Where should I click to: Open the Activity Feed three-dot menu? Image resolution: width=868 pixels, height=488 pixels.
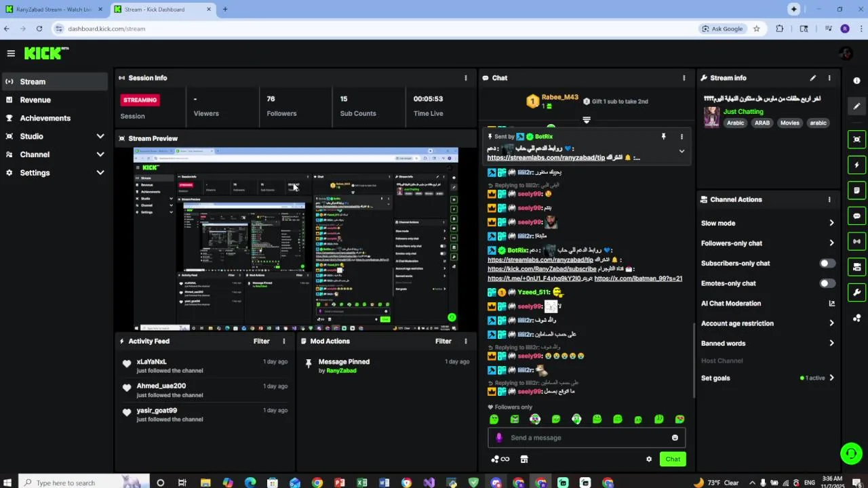point(284,342)
